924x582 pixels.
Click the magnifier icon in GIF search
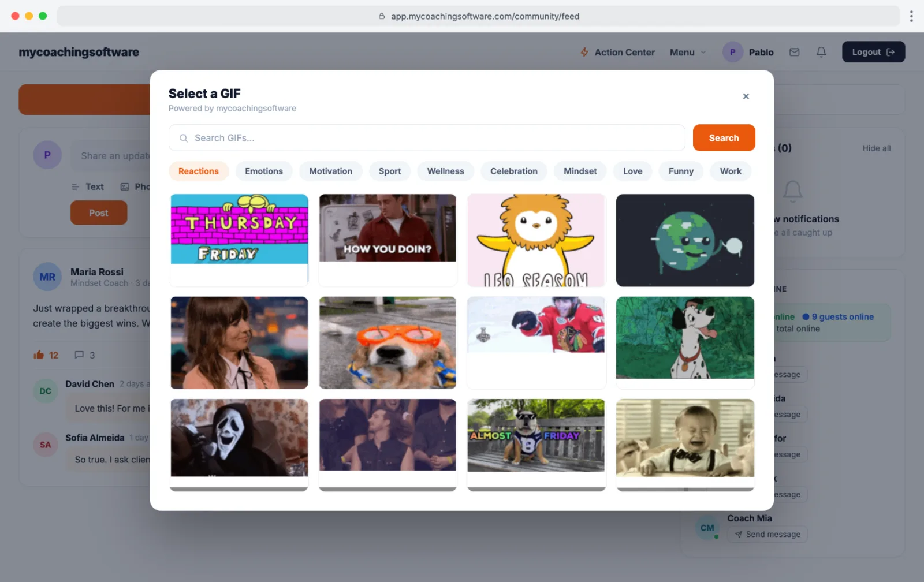184,138
